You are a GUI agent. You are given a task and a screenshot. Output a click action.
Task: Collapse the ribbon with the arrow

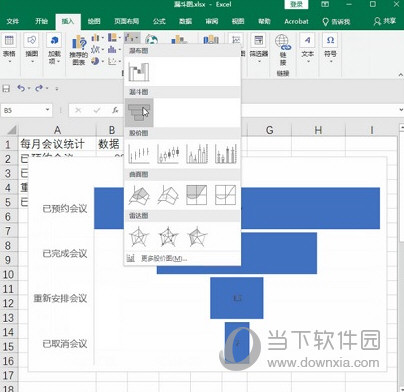[400, 75]
